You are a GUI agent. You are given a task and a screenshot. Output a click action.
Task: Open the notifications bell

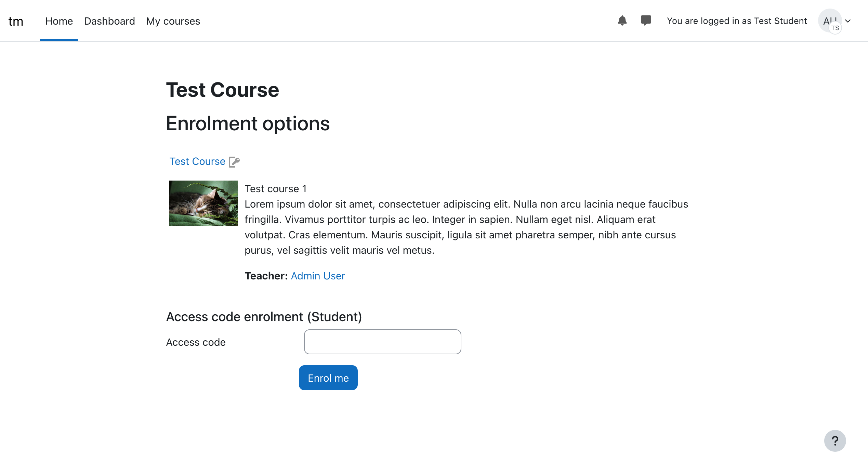pos(622,21)
